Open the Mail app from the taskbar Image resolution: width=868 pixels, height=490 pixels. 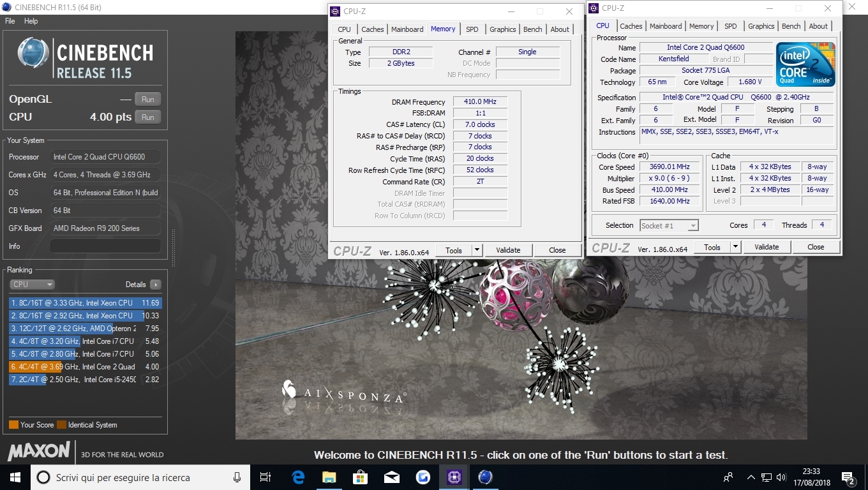(391, 477)
